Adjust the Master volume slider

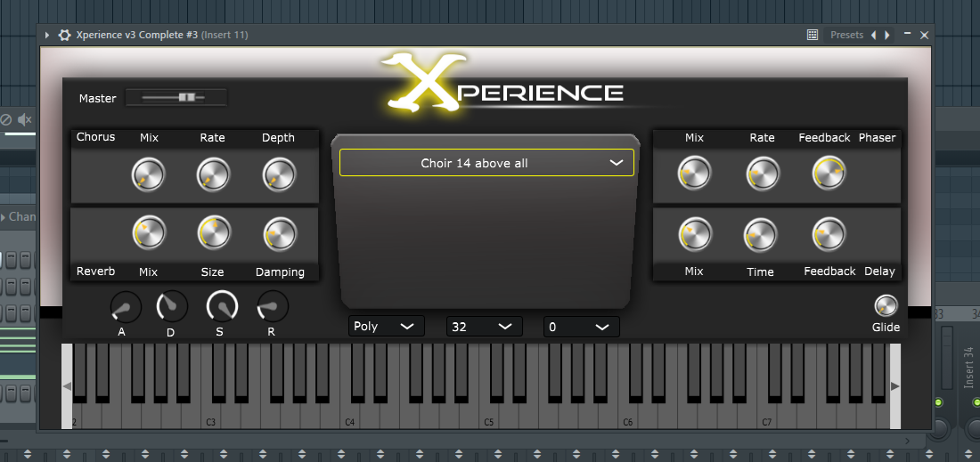(x=176, y=97)
